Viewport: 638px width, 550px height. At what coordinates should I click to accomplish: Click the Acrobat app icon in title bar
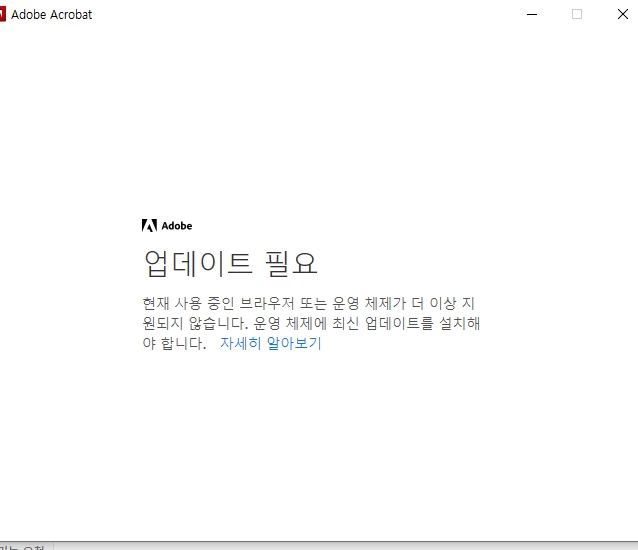coord(2,14)
